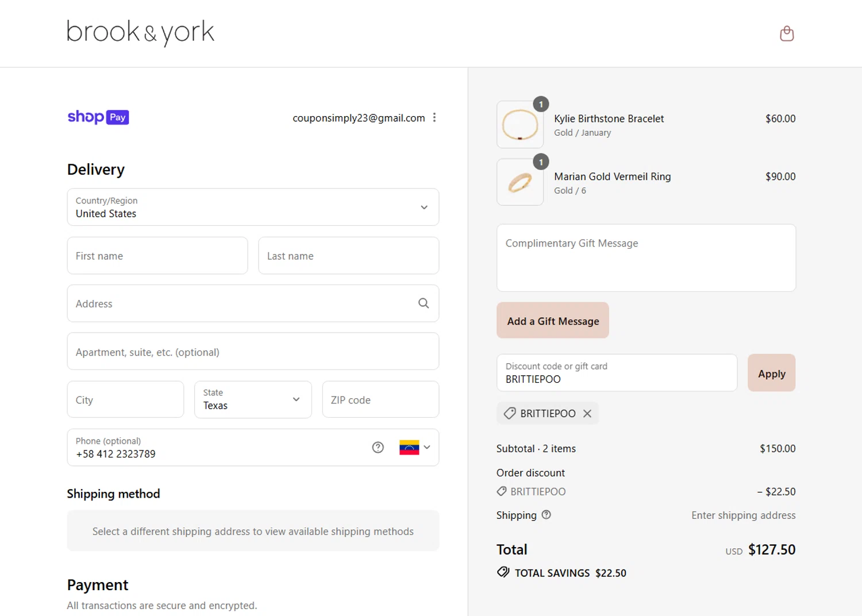Image resolution: width=862 pixels, height=616 pixels.
Task: Click the Marian Gold Vermeil Ring thumbnail
Action: 520,182
